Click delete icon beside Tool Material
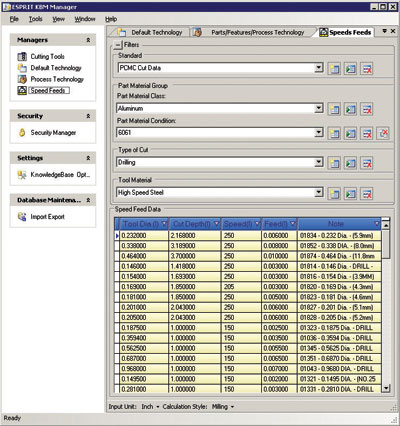Screen dimensions: 400x426 (x=367, y=194)
